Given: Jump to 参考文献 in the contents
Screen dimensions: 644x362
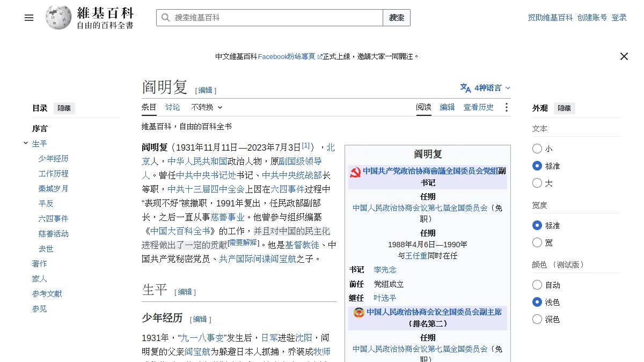Looking at the screenshot, I should (x=47, y=294).
